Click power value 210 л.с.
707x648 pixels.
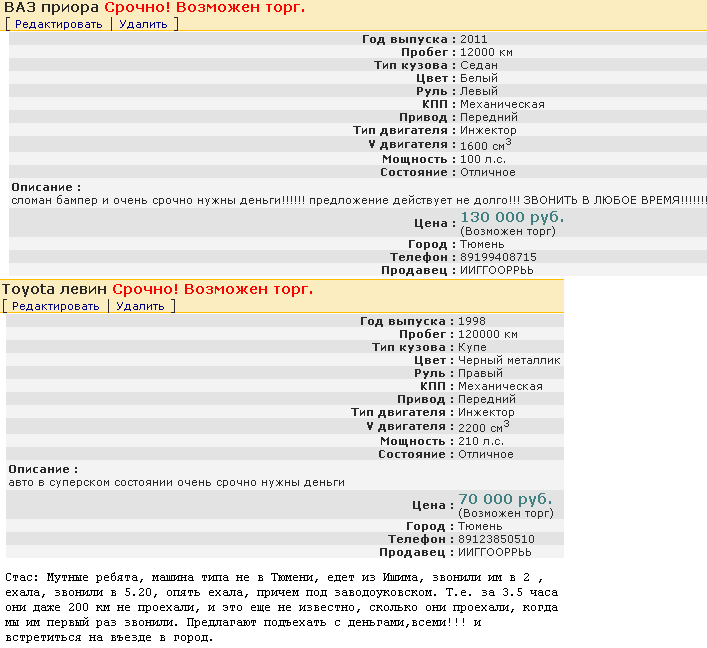(x=481, y=441)
